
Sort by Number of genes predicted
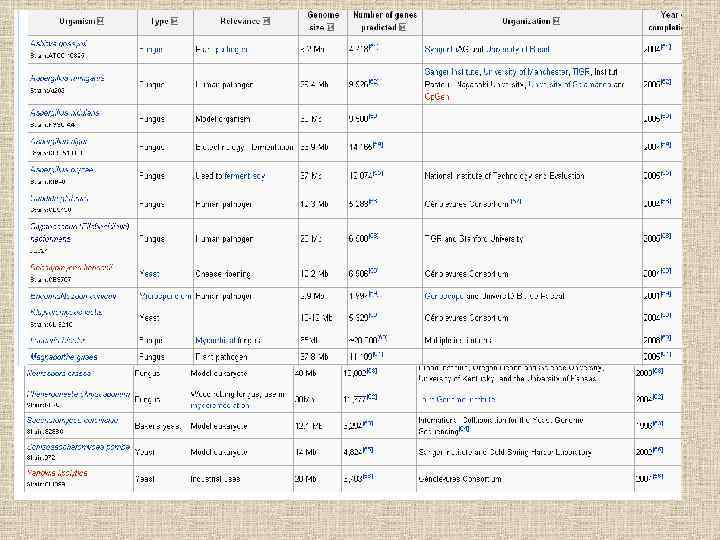402,28
